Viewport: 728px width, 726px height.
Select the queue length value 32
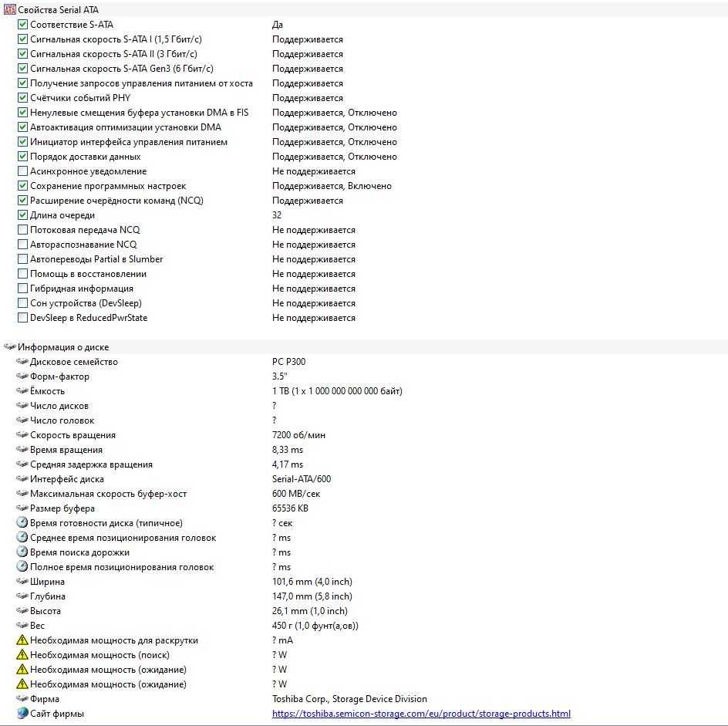[277, 215]
